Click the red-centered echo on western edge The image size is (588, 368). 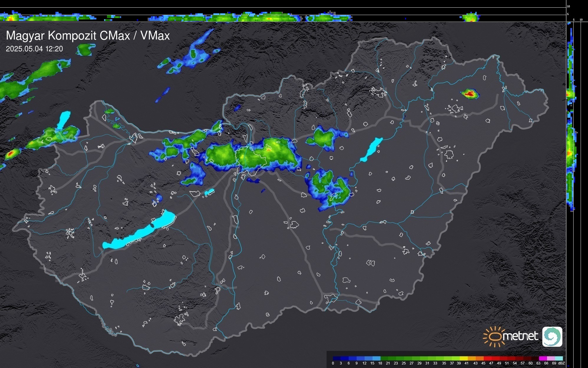(11, 153)
